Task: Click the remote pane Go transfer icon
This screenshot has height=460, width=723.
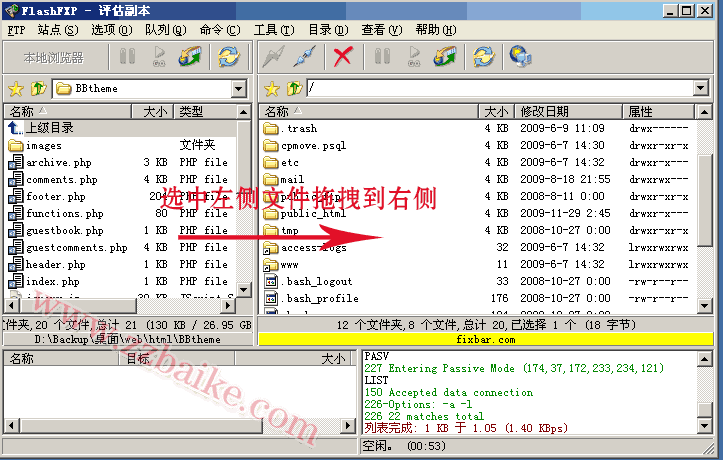Action: pyautogui.click(x=414, y=57)
